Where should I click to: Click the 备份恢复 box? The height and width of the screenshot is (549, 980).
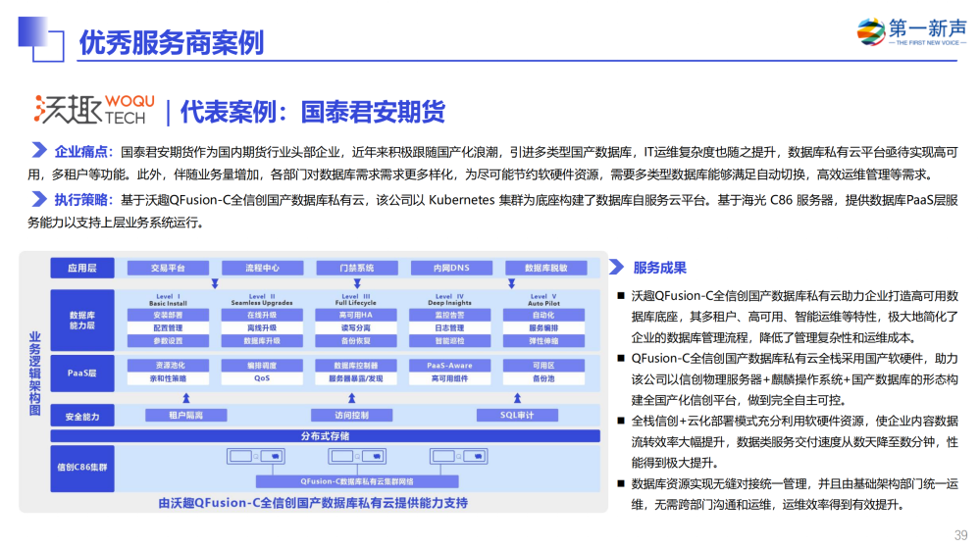click(356, 341)
